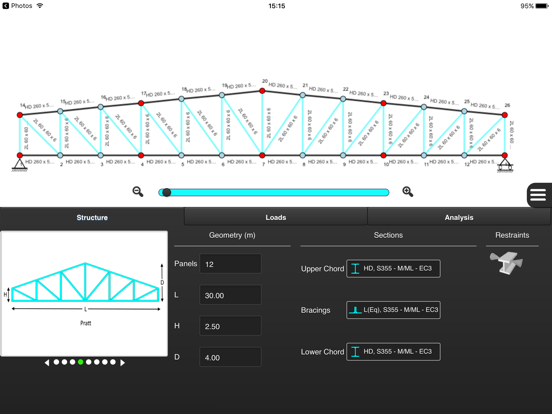
Task: Switch to the Analysis tab
Action: 459,217
